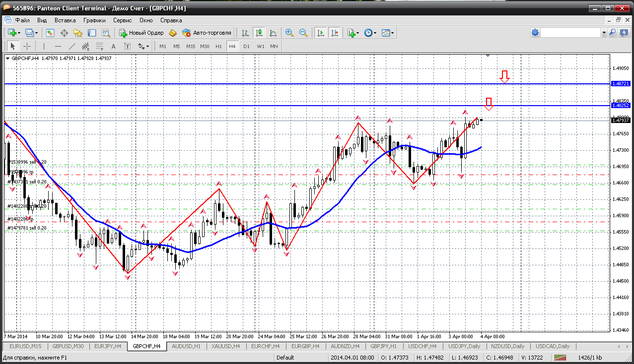The width and height of the screenshot is (634, 364).
Task: Expand the new chart dropdown arrow
Action: [19, 33]
